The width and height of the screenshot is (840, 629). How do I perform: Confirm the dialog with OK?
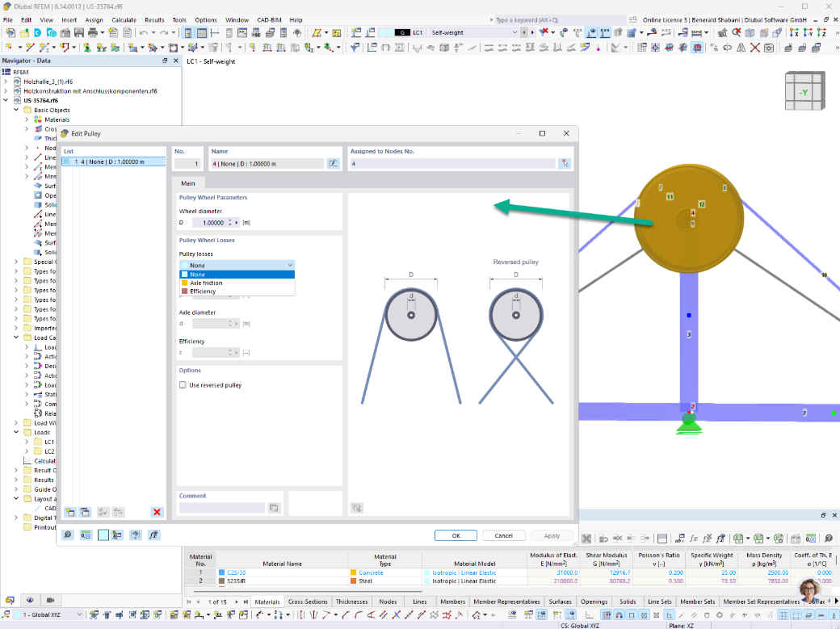coord(456,535)
